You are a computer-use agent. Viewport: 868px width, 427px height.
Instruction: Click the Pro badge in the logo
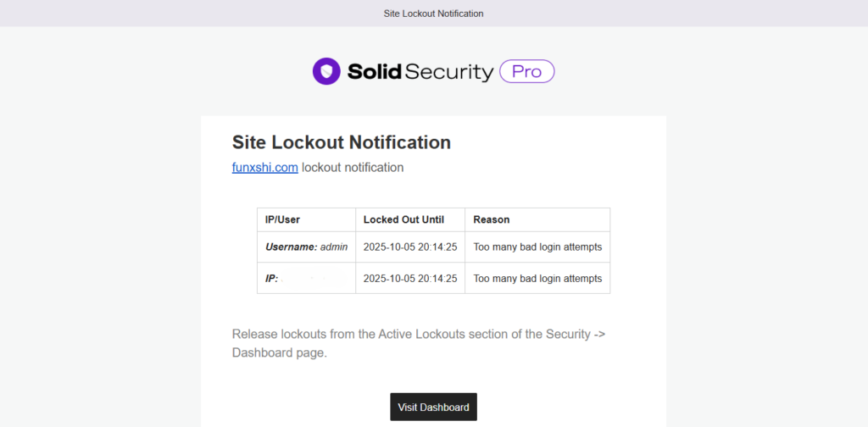(x=526, y=71)
